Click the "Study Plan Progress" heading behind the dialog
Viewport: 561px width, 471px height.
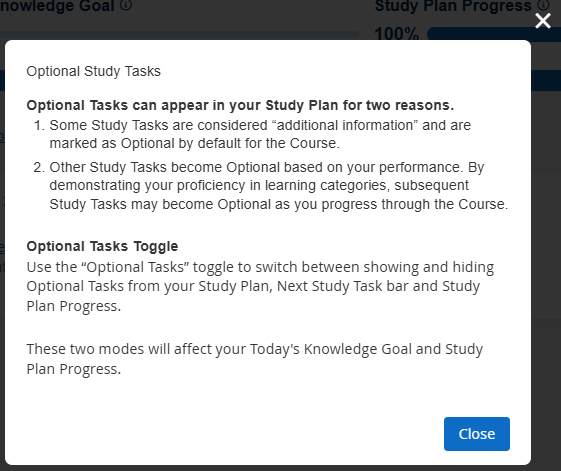[x=453, y=5]
